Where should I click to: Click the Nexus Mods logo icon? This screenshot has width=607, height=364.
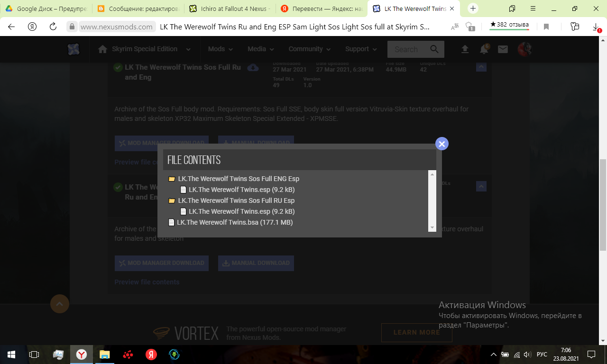click(x=74, y=49)
